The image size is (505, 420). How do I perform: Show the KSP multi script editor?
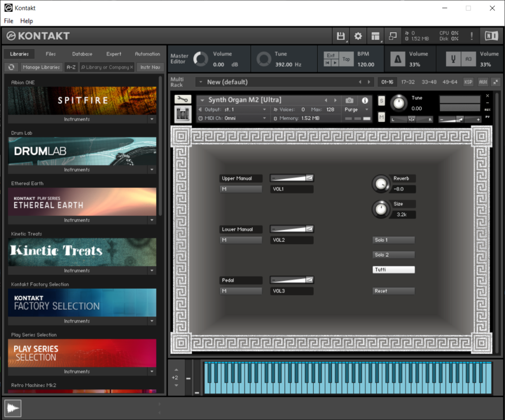point(469,82)
